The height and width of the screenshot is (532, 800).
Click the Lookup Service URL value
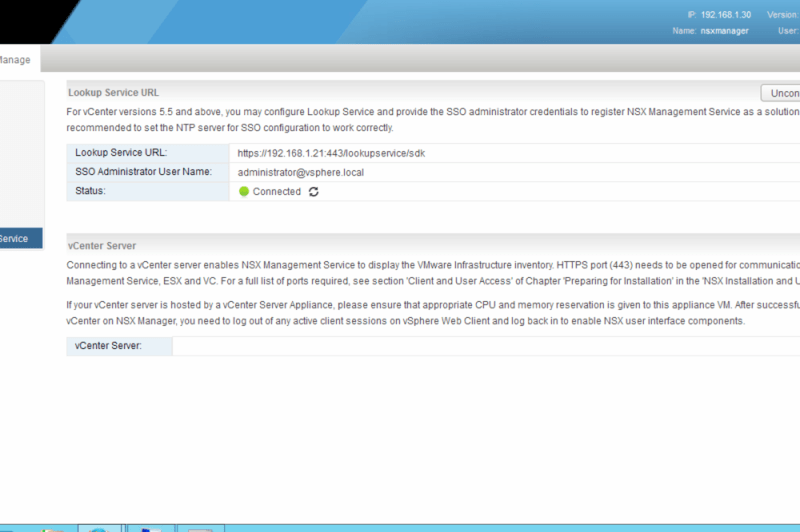point(333,153)
